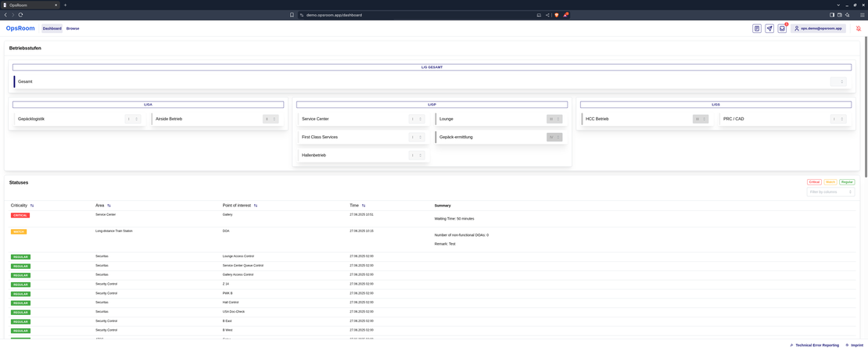Toggle the Critical filter tag
The height and width of the screenshot is (351, 868).
click(814, 182)
